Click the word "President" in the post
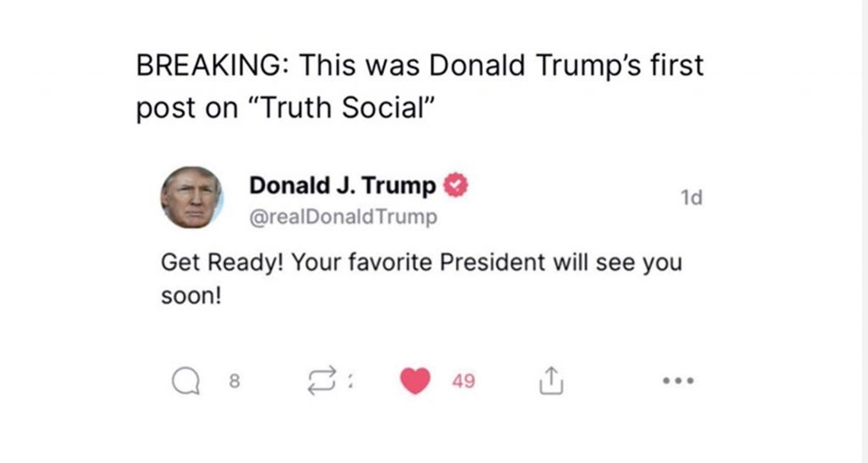This screenshot has height=463, width=868. click(492, 263)
